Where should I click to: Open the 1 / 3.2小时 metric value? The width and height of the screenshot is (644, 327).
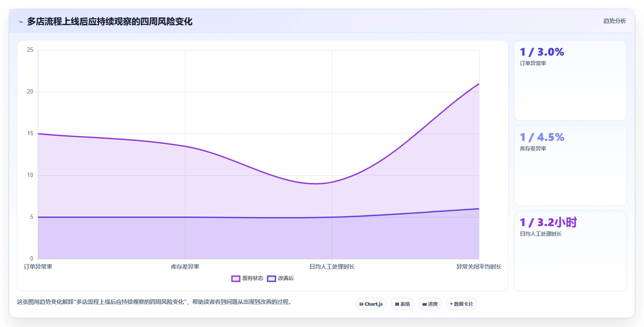tap(548, 222)
